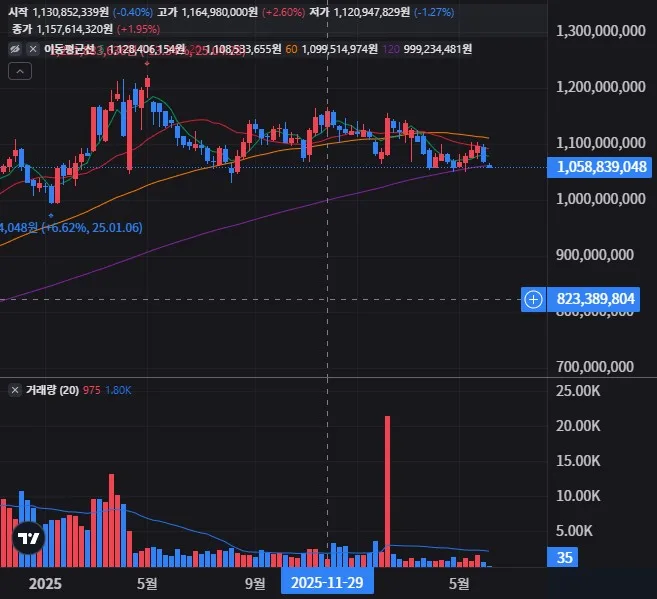The width and height of the screenshot is (657, 599).
Task: Select the 60-period moving average value
Action: click(x=339, y=49)
